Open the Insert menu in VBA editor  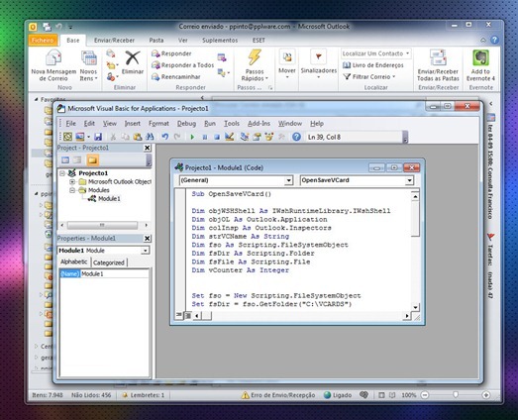point(133,123)
